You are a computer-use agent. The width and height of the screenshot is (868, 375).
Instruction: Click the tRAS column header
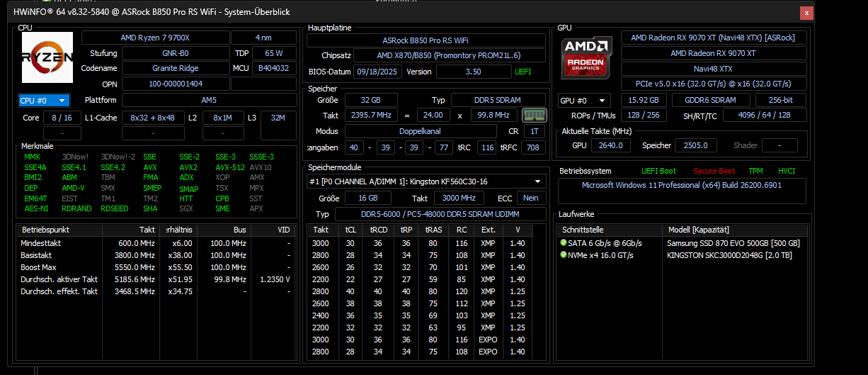coord(433,230)
